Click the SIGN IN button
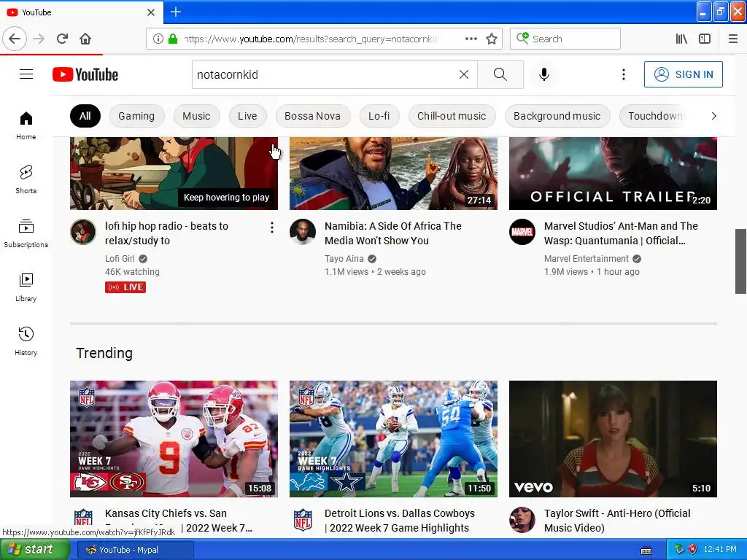747x560 pixels. 683,74
